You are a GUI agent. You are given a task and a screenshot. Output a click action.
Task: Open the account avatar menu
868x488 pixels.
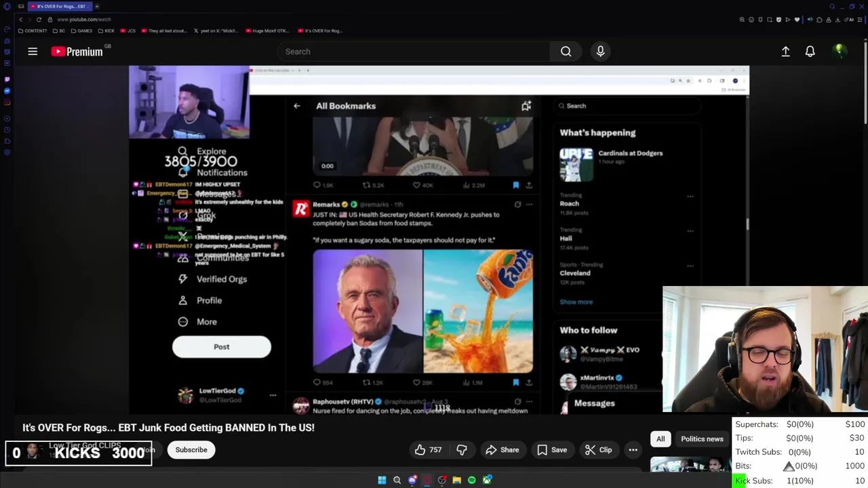pos(840,51)
